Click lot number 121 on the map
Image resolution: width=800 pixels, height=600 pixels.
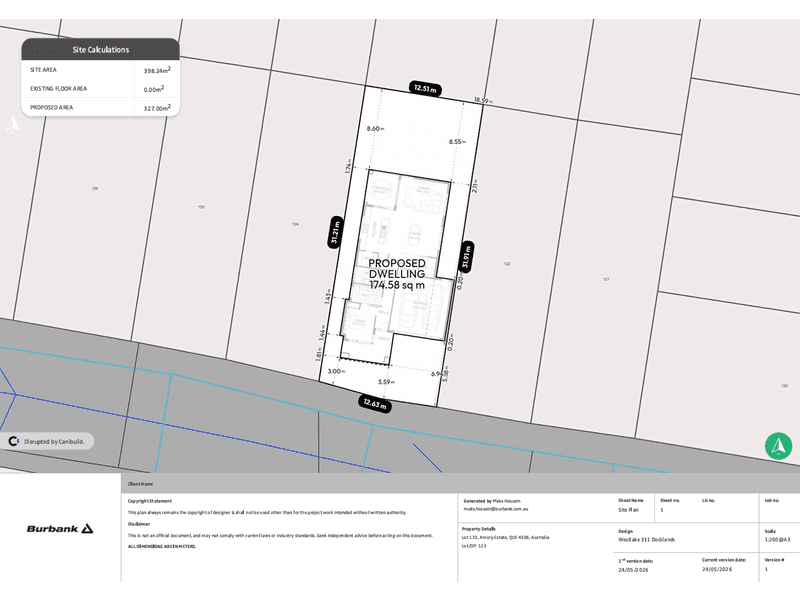pyautogui.click(x=606, y=279)
